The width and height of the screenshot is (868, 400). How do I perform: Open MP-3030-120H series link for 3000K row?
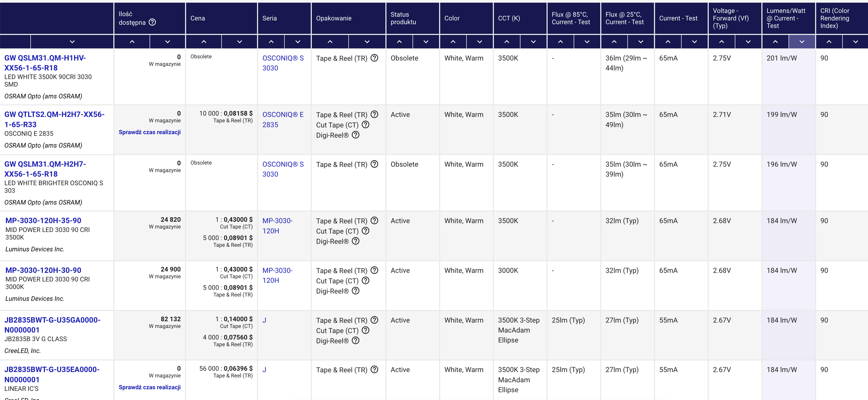(277, 275)
